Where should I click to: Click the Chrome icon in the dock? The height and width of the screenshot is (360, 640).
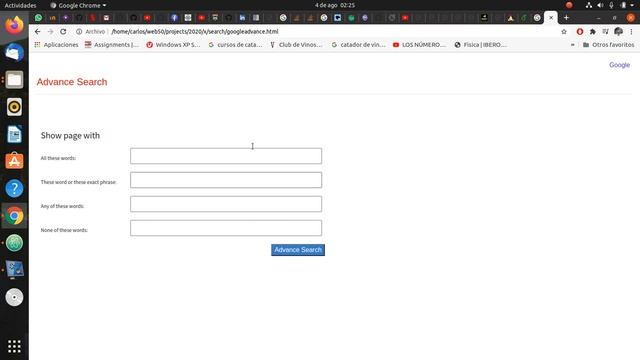(x=14, y=216)
